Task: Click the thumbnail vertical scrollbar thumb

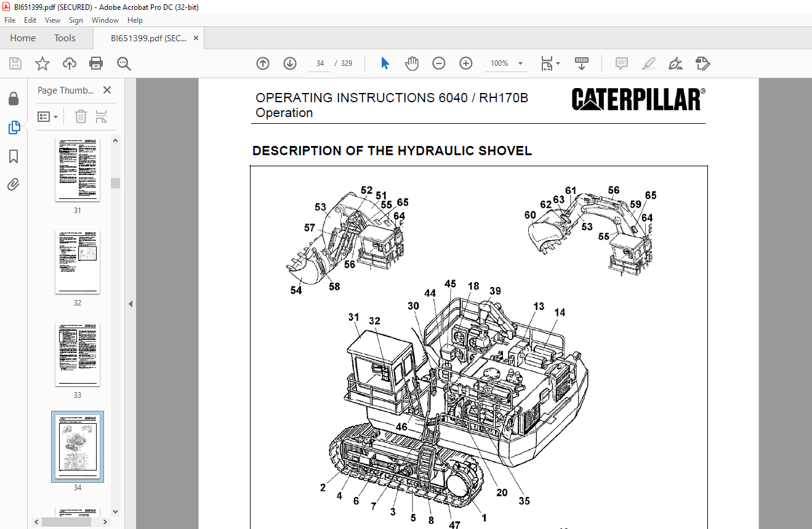Action: tap(116, 183)
